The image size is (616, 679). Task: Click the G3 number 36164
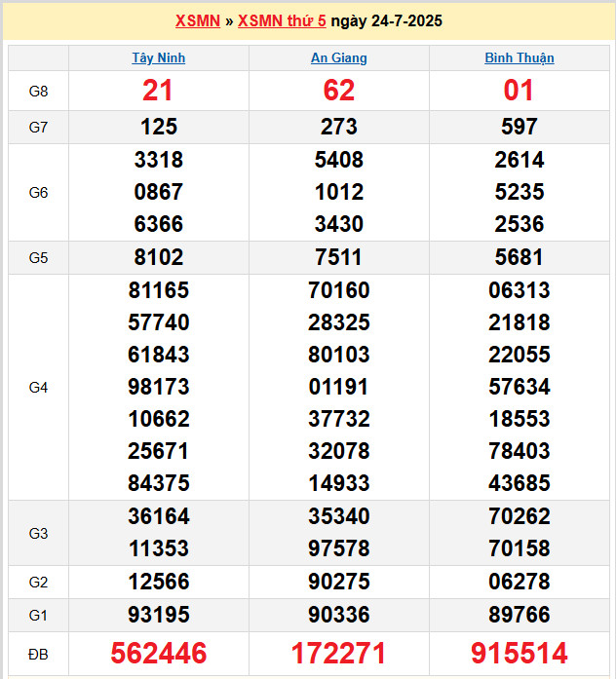point(159,516)
